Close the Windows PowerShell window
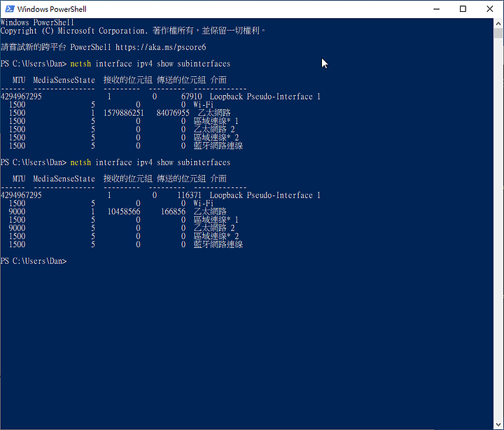 (489, 9)
